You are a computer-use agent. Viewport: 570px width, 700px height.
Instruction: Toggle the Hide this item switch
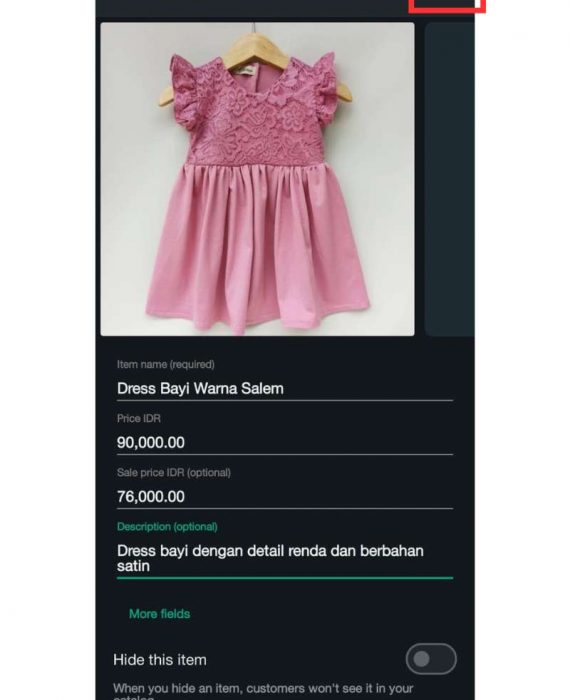[x=431, y=659]
